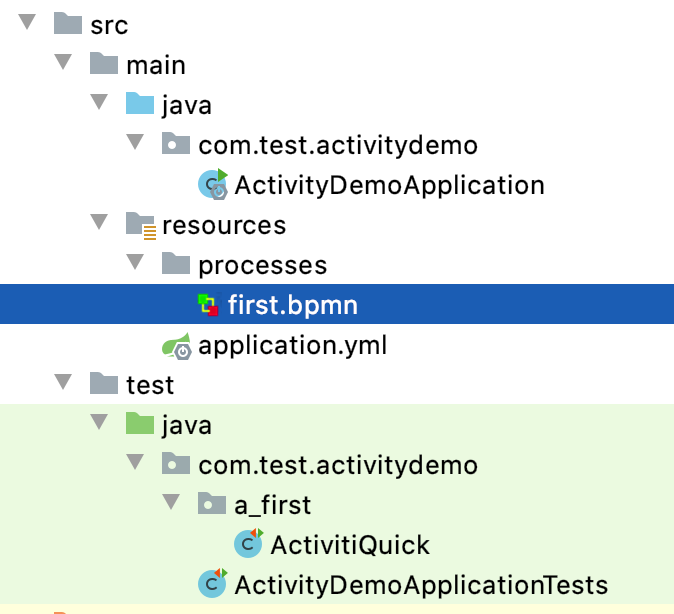Select the application.yml file
Screen dimensions: 674x614
tap(292, 346)
